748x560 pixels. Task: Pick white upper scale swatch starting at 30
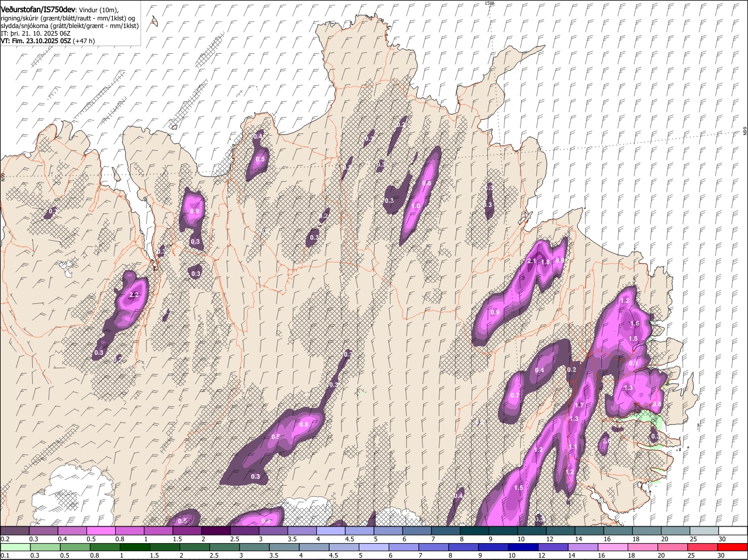[x=733, y=531]
